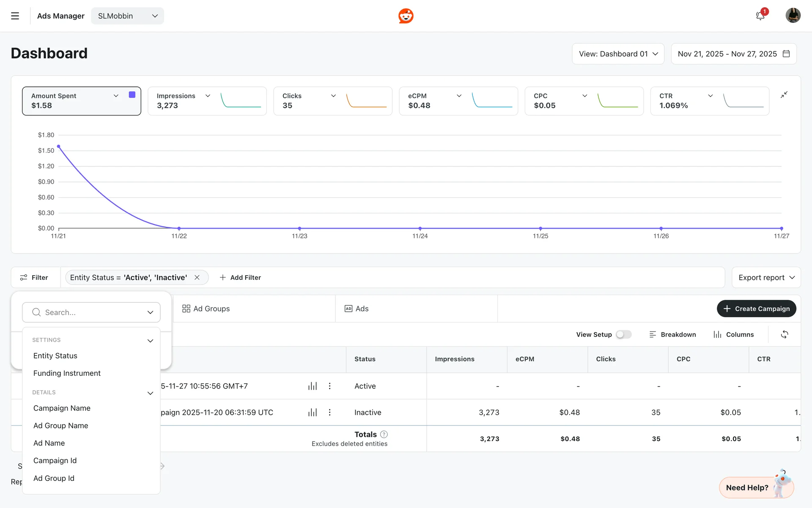
Task: Collapse the chart with the minimize arrows icon
Action: pos(784,95)
